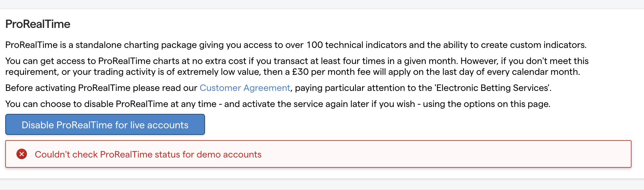Click the Disable ProRealTime for live accounts button
The width and height of the screenshot is (644, 190).
click(105, 125)
